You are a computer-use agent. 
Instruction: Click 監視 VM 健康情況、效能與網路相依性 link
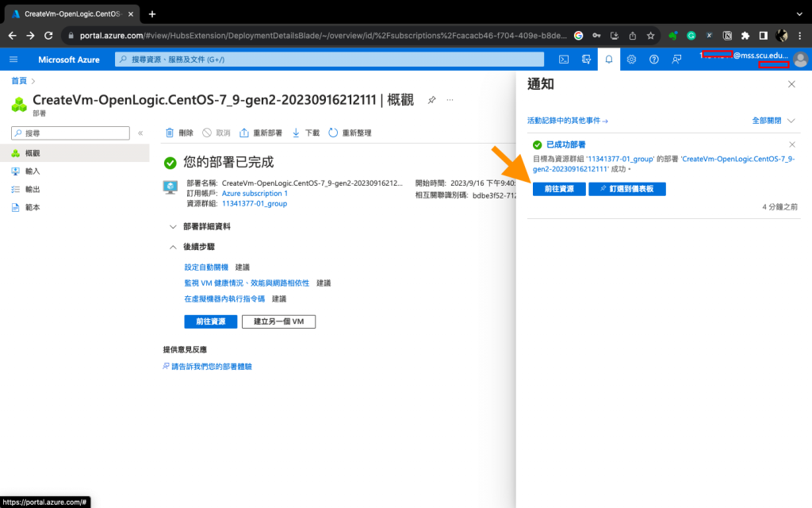(247, 283)
